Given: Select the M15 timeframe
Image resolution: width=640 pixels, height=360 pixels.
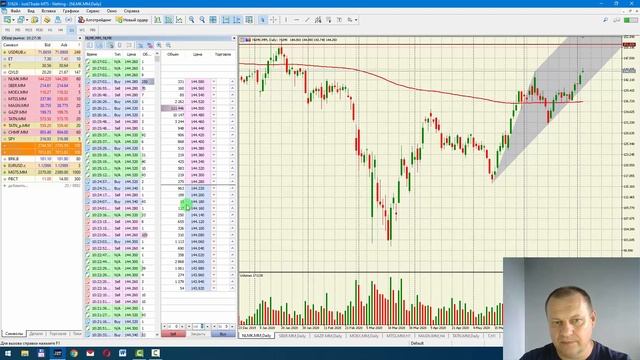Looking at the screenshot, I should pos(29,30).
